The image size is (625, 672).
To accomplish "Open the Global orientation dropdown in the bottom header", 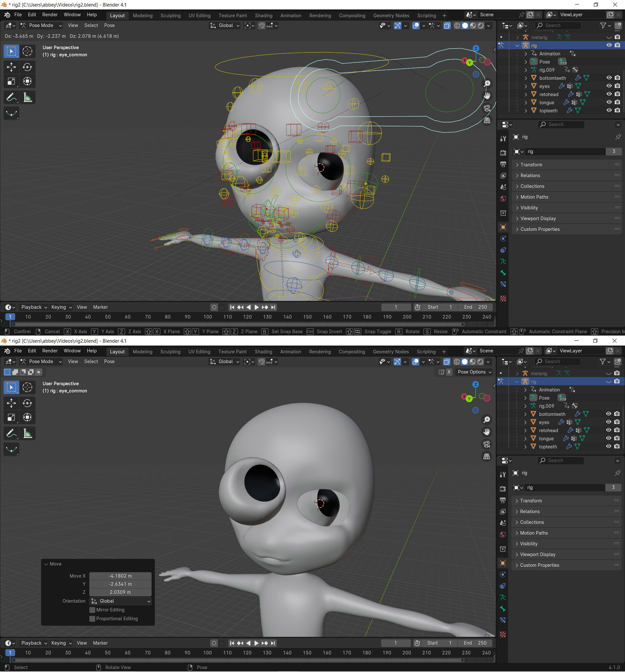I will click(x=224, y=362).
